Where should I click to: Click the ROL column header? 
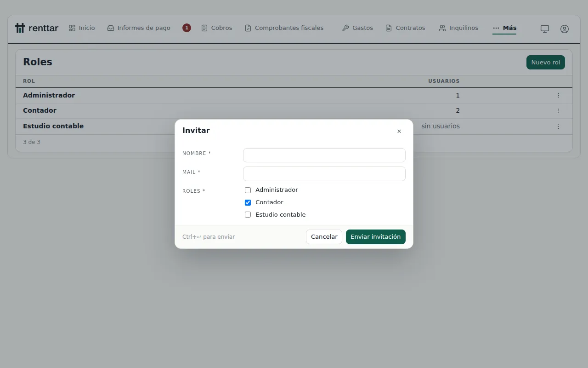[29, 81]
